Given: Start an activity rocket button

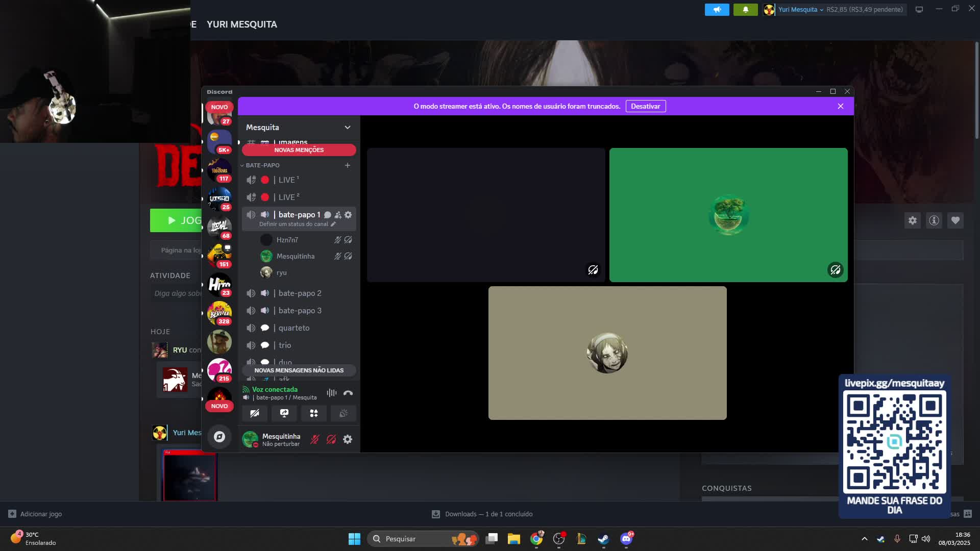Looking at the screenshot, I should (314, 413).
